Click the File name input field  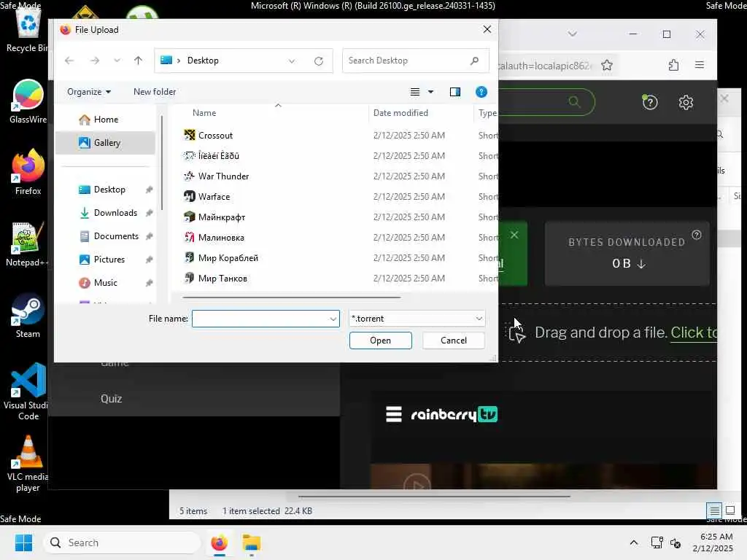pyautogui.click(x=260, y=319)
